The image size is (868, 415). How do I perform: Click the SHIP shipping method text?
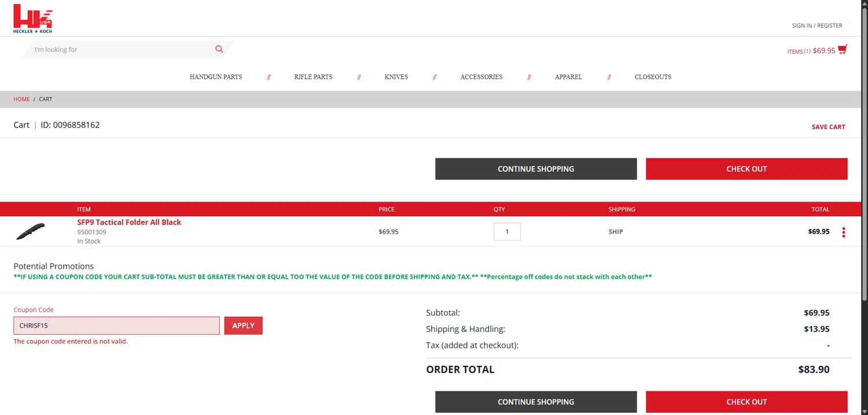[616, 232]
